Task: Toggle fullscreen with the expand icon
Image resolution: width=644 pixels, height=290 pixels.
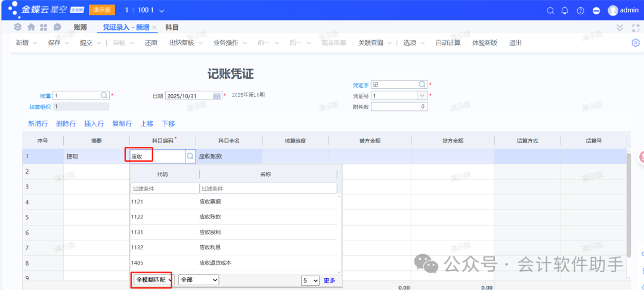Action: click(634, 27)
